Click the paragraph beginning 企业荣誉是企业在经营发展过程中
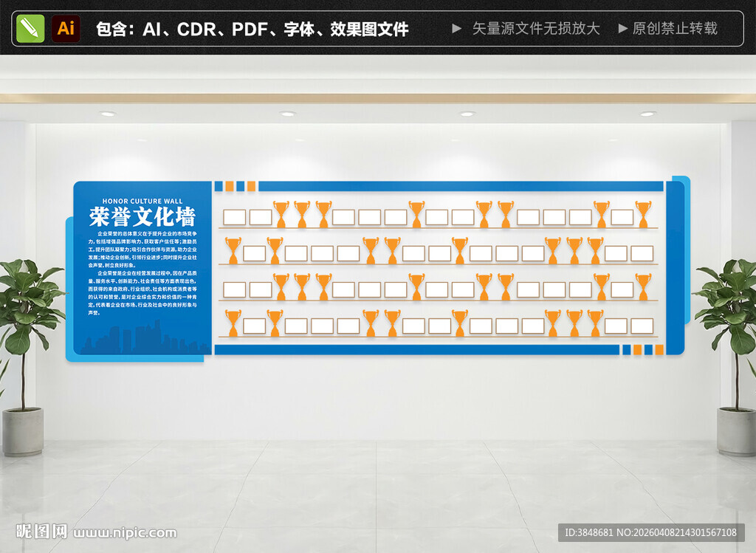 point(142,292)
